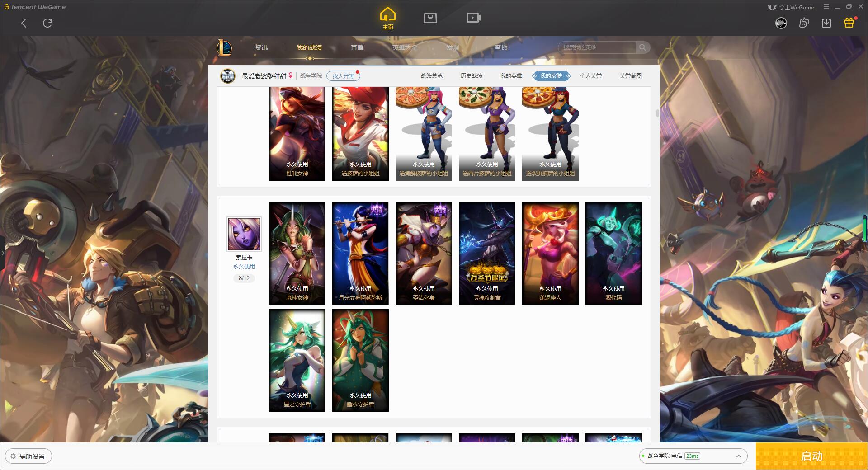Screen dimensions: 868x470
Task: Open the store bag icon
Action: [430, 18]
